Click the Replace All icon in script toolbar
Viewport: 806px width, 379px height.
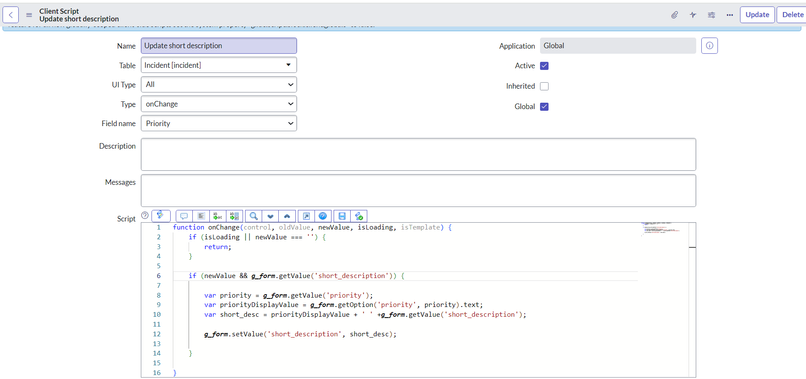click(x=235, y=216)
